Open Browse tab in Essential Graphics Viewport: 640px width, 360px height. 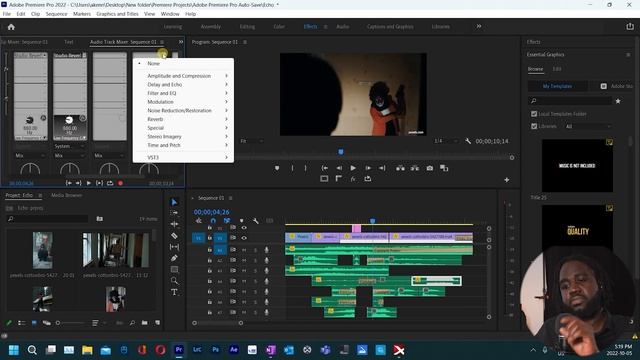click(535, 69)
